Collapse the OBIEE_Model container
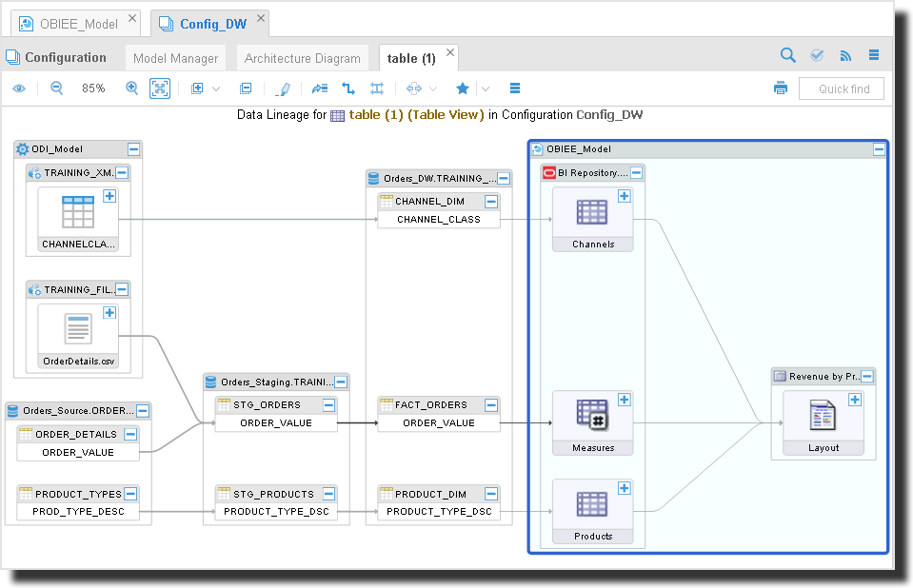Image resolution: width=913 pixels, height=588 pixels. click(x=879, y=149)
